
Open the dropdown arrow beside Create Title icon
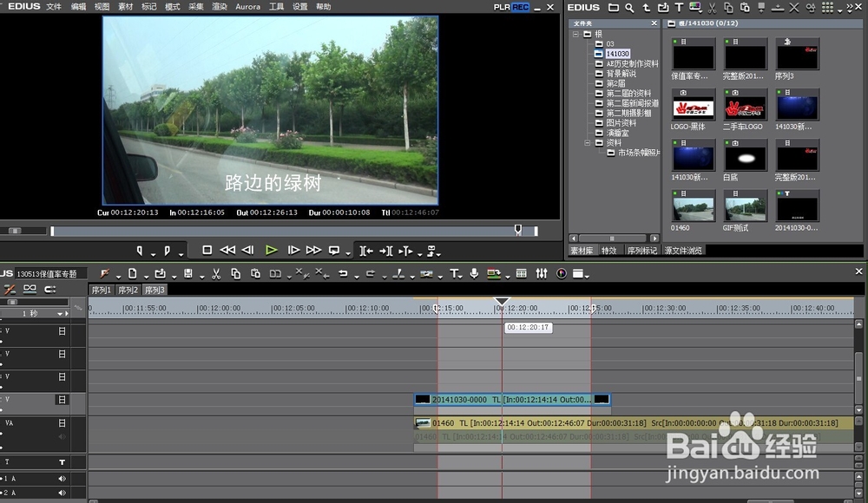pyautogui.click(x=461, y=276)
